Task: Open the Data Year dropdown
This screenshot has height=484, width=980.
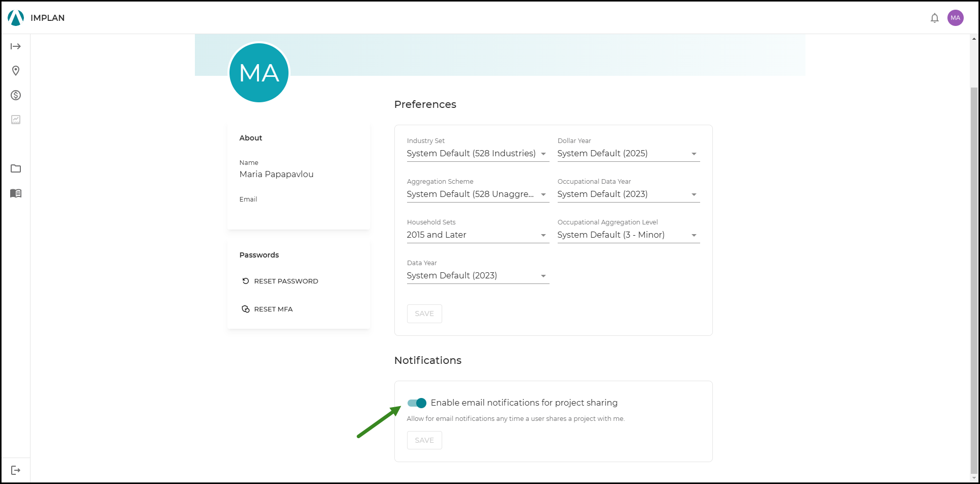Action: (478, 275)
